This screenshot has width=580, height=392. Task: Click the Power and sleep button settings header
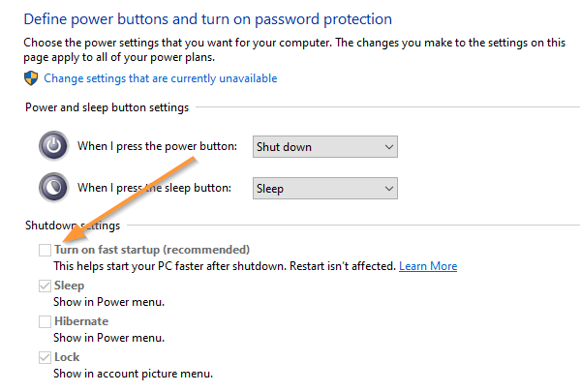pos(107,107)
